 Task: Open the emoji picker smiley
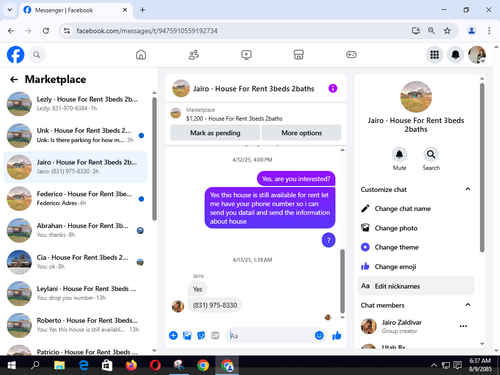point(319,335)
